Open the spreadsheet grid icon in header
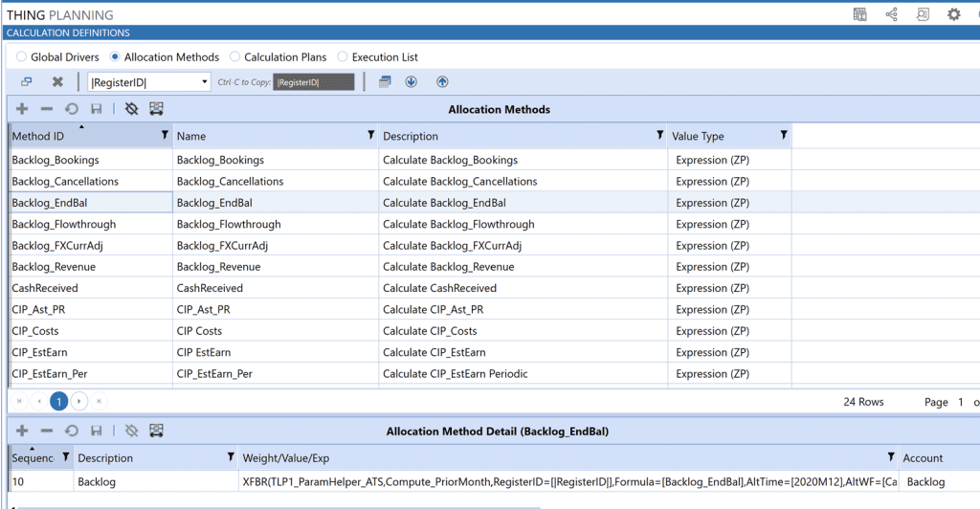 [x=860, y=14]
